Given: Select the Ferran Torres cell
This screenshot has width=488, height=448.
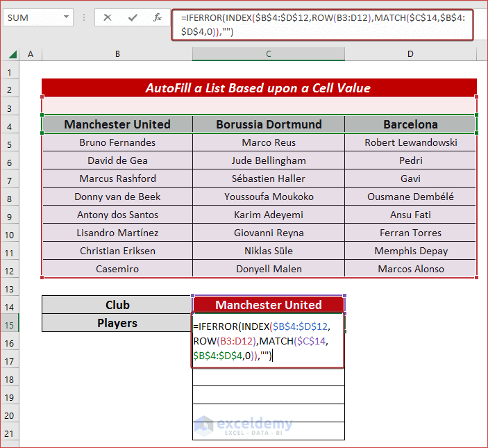Looking at the screenshot, I should [410, 233].
